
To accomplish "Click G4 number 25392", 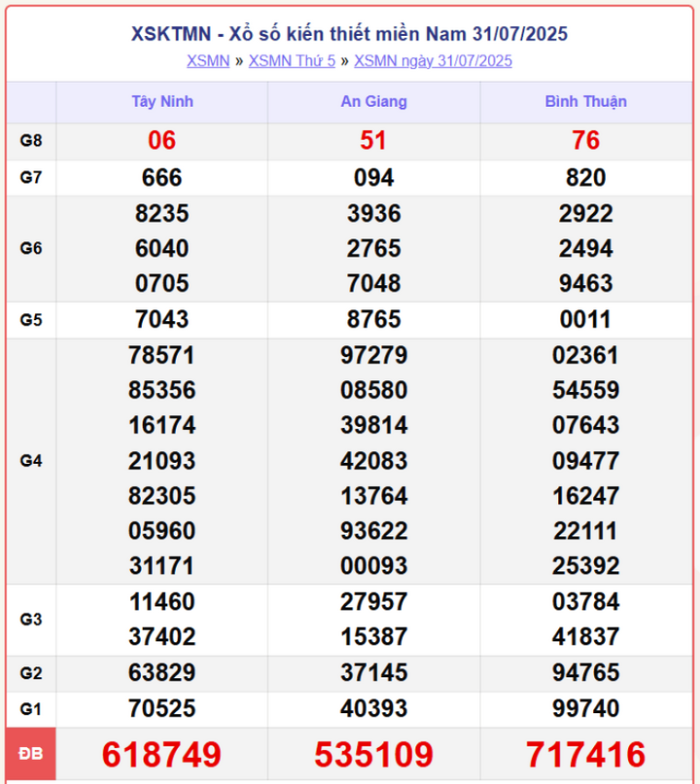I will 585,566.
